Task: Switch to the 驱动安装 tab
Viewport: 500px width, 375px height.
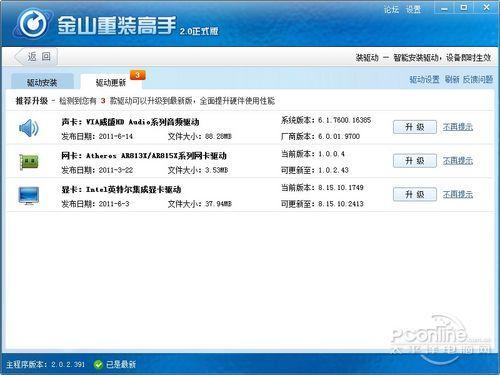Action: tap(42, 82)
